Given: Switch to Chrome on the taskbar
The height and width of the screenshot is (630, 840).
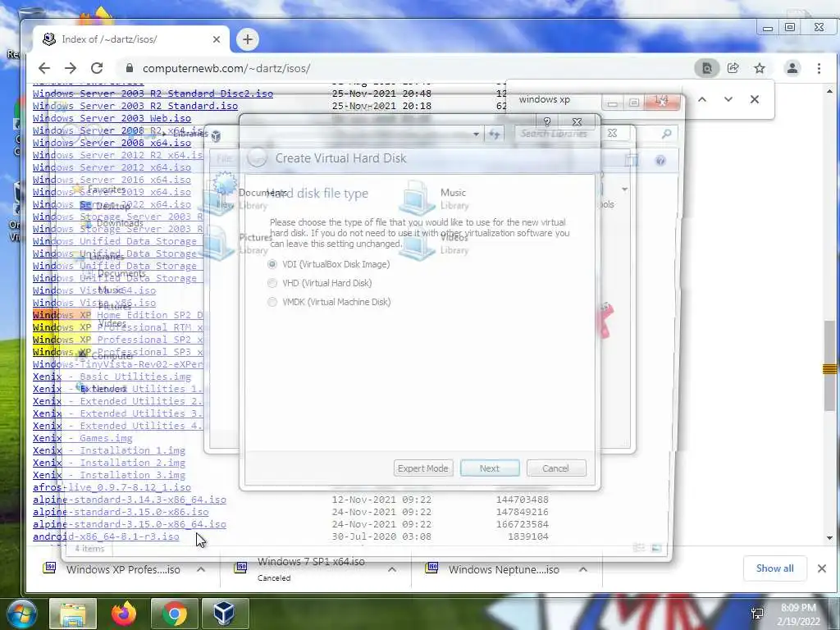Looking at the screenshot, I should point(175,614).
